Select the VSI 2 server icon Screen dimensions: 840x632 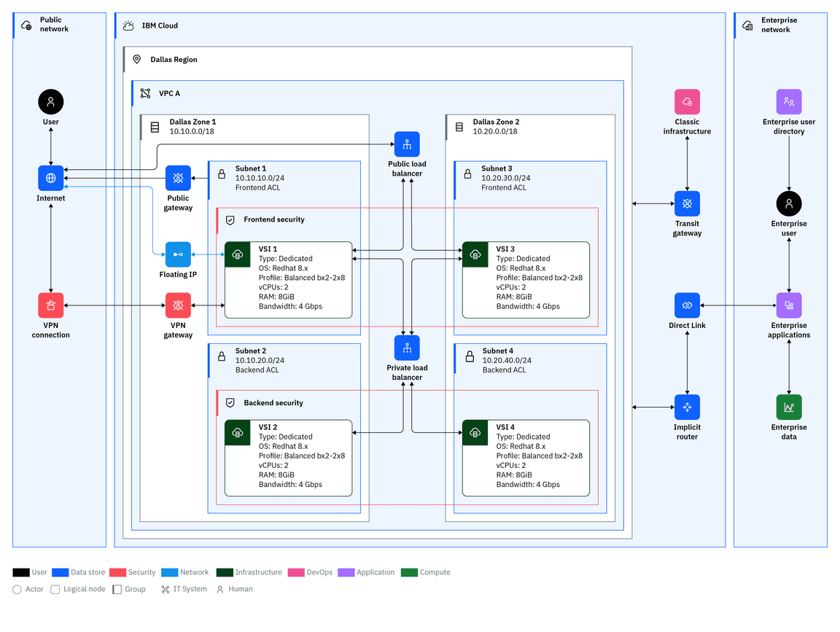[238, 432]
